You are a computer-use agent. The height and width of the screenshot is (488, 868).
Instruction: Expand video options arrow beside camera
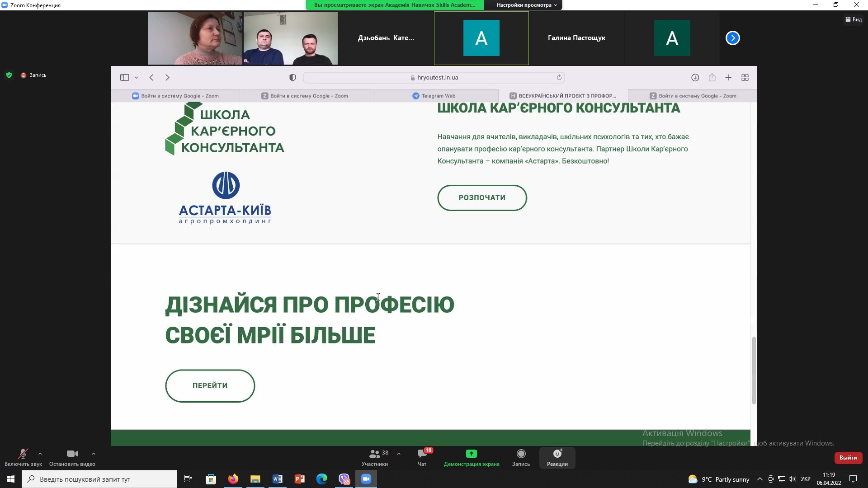coord(94,454)
